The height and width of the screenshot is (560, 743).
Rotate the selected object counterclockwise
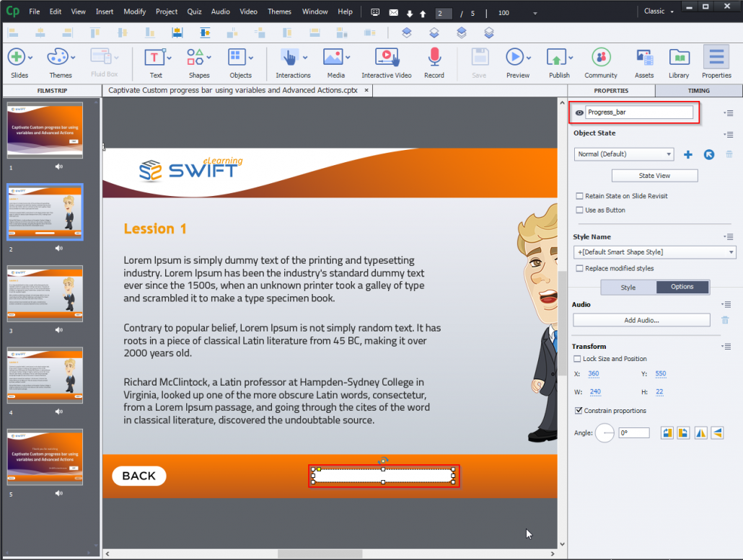click(682, 432)
